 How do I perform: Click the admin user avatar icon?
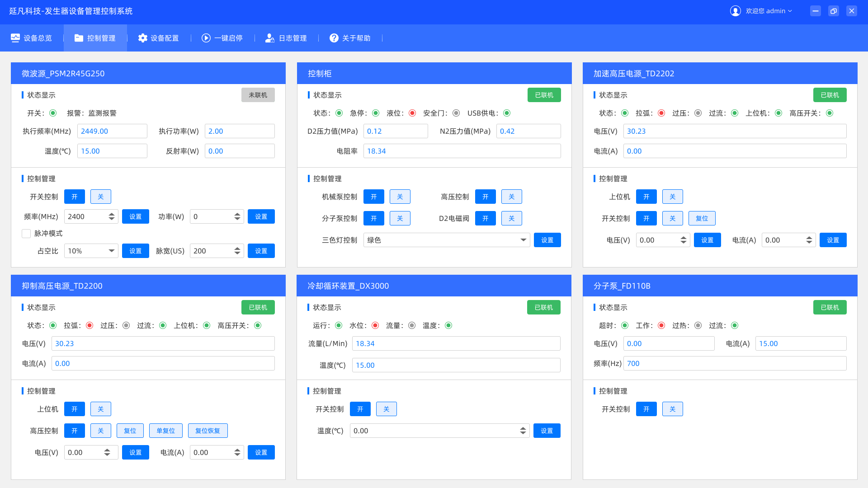point(736,11)
